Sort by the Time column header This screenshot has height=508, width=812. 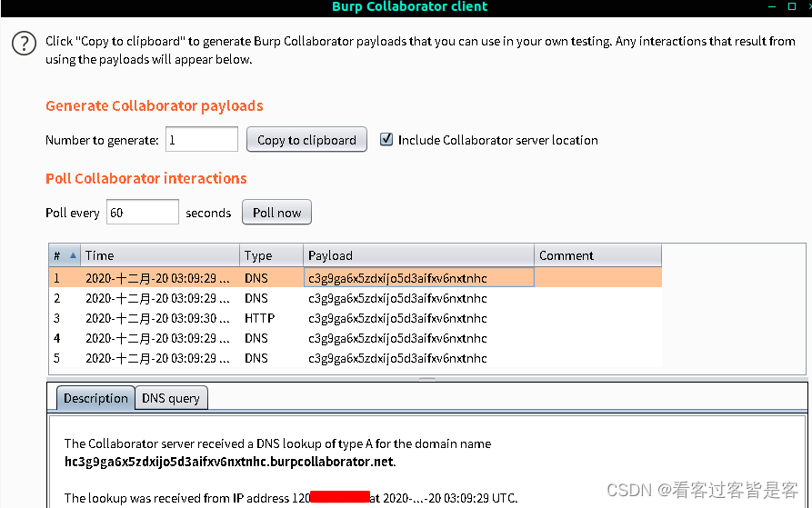(x=160, y=255)
